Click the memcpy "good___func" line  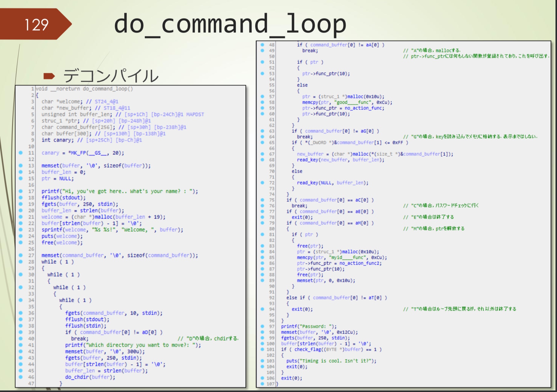(347, 102)
